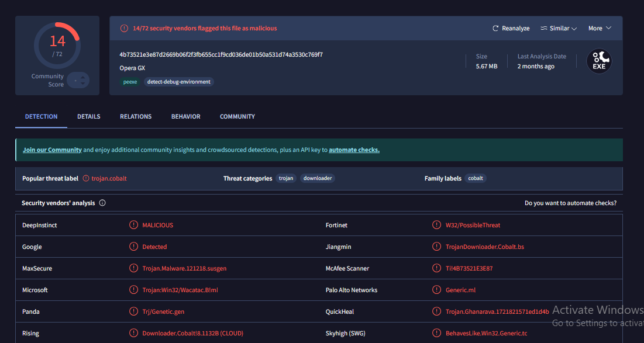Click the detect-debug-environment tag

[178, 82]
